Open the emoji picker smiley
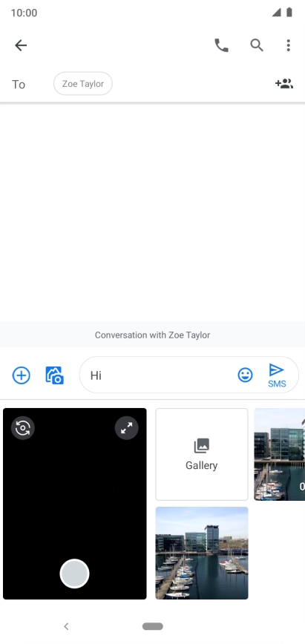The image size is (305, 644). click(246, 375)
